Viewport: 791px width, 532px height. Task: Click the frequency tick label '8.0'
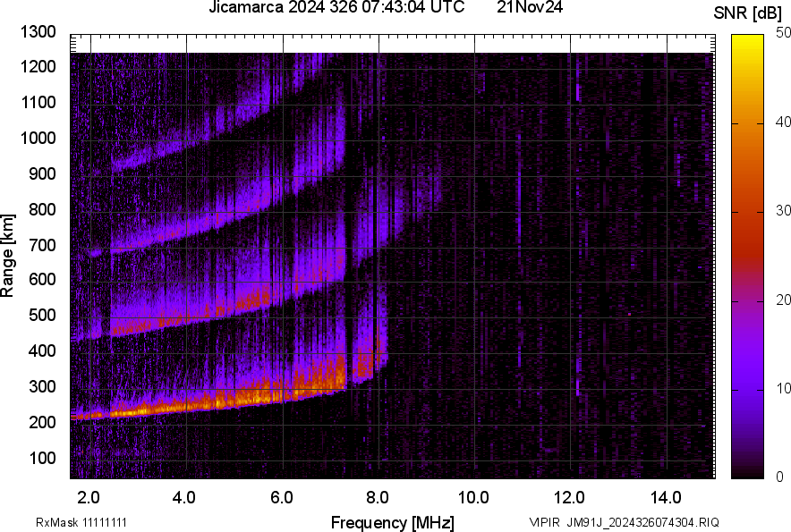click(x=378, y=498)
